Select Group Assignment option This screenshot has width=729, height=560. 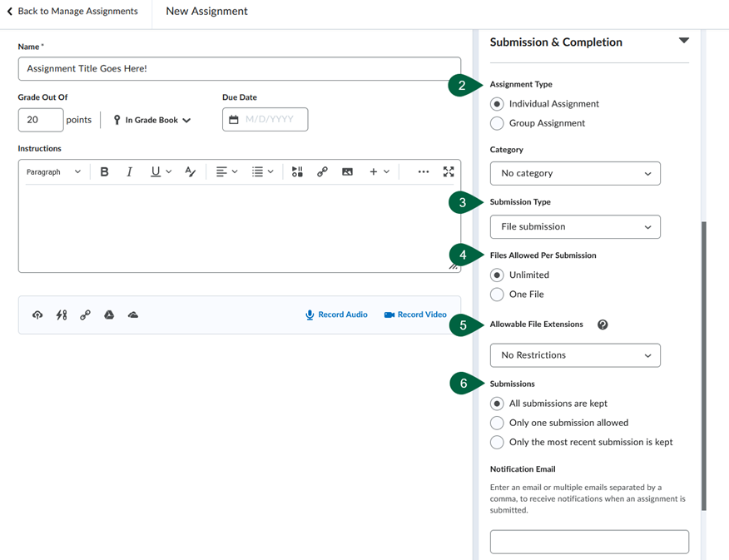[x=497, y=123]
